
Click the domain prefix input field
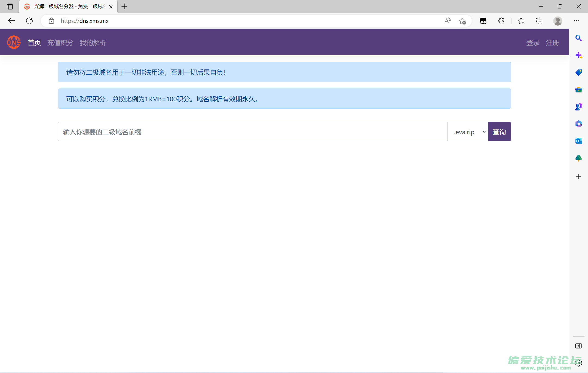(x=245, y=132)
